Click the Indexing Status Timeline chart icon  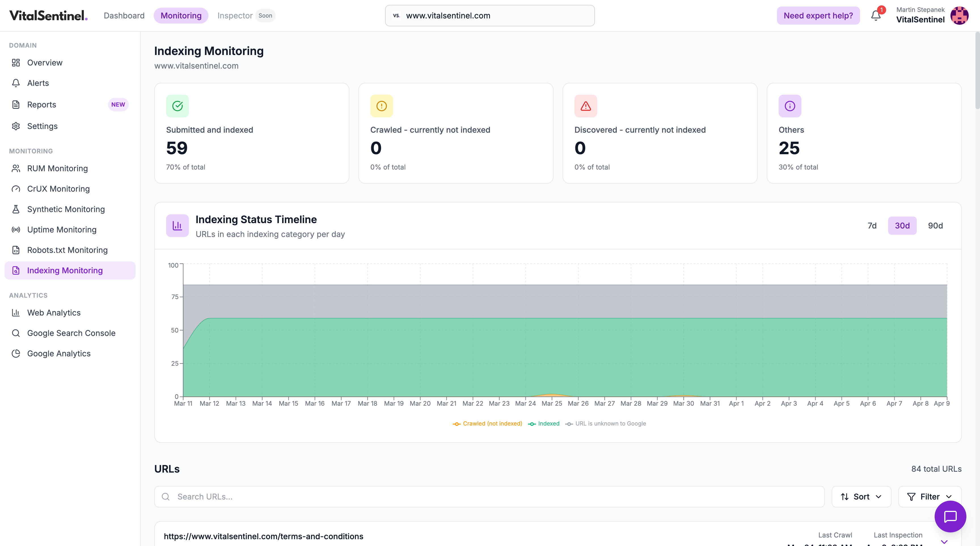pos(177,225)
